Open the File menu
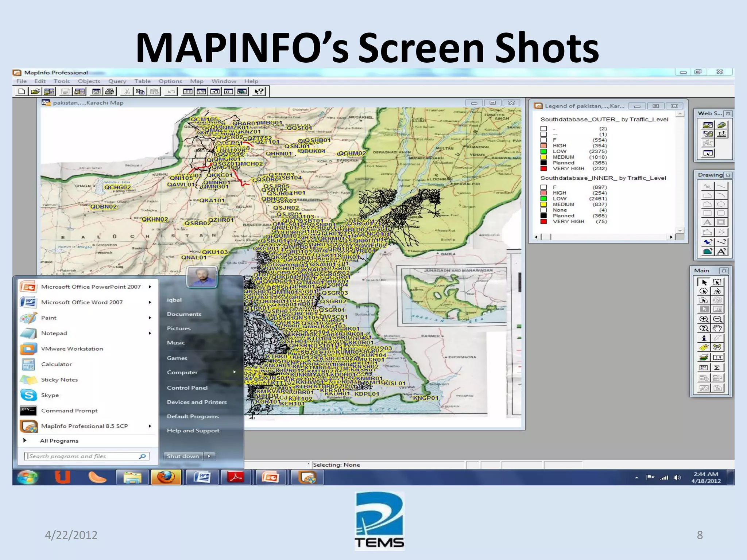This screenshot has width=747, height=560. (22, 81)
